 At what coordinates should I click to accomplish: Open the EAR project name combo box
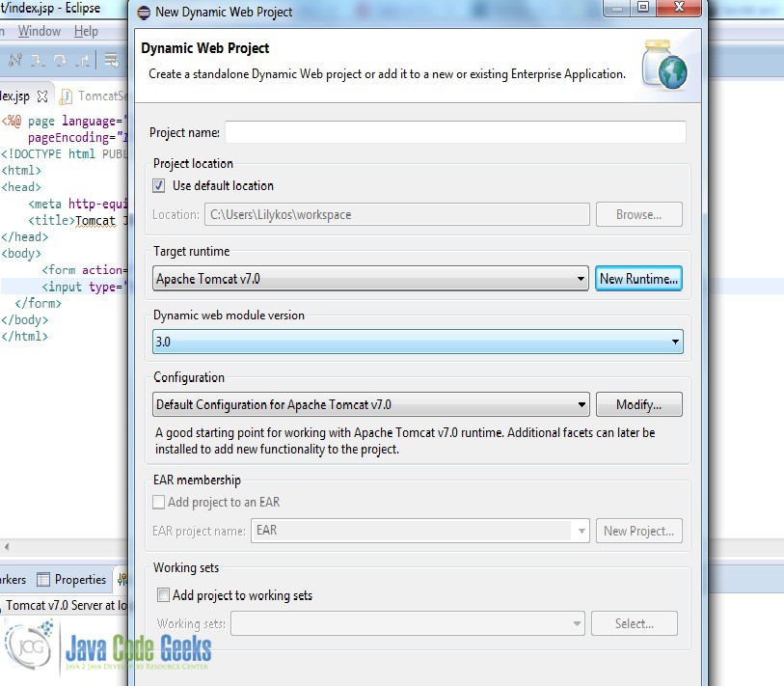pos(420,531)
